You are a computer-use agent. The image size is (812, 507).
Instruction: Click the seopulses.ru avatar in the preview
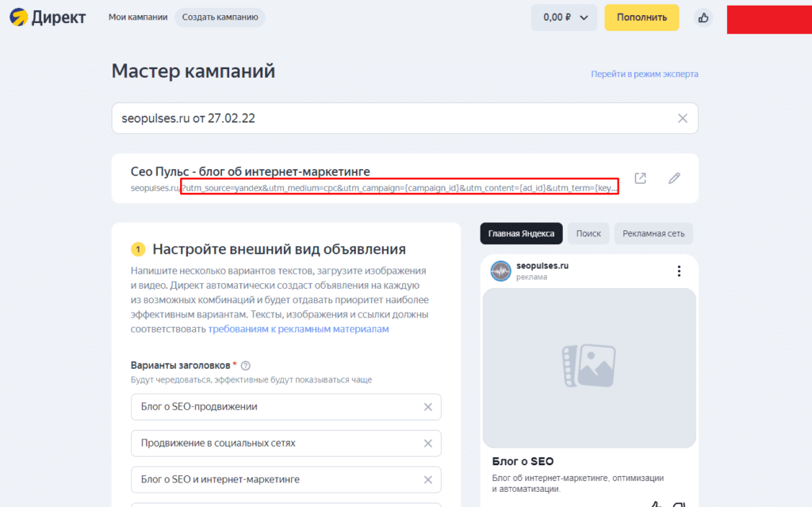(501, 271)
